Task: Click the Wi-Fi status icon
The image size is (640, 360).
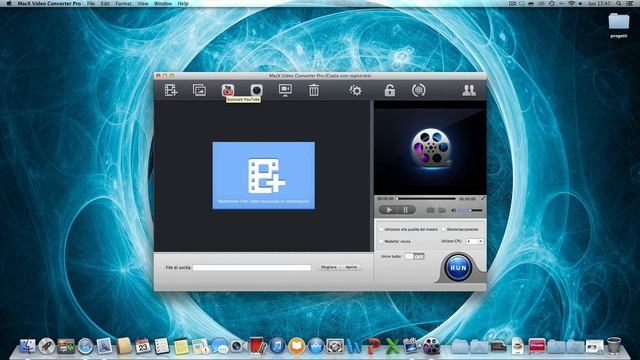Action: (571, 3)
